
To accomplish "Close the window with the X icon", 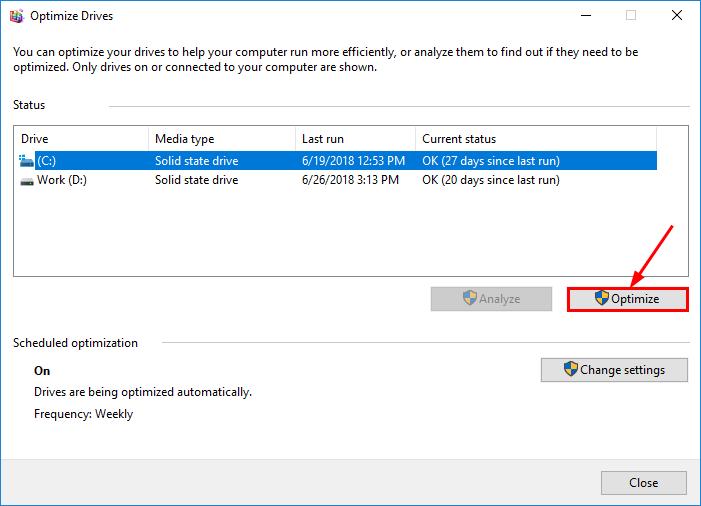I will (677, 16).
